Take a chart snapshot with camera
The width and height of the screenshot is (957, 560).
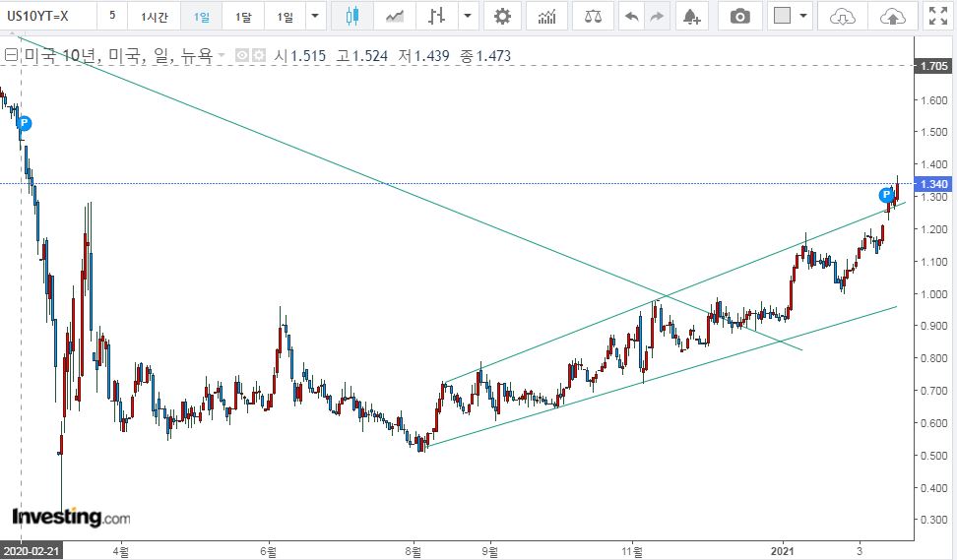pos(739,16)
